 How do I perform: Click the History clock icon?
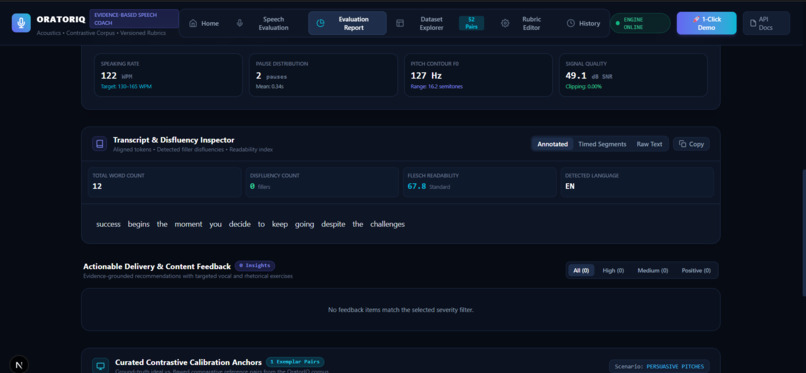[x=571, y=23]
